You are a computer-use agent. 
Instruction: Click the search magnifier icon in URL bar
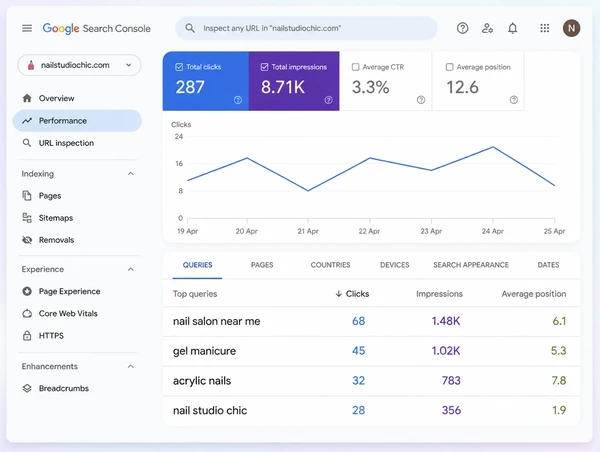(x=190, y=28)
